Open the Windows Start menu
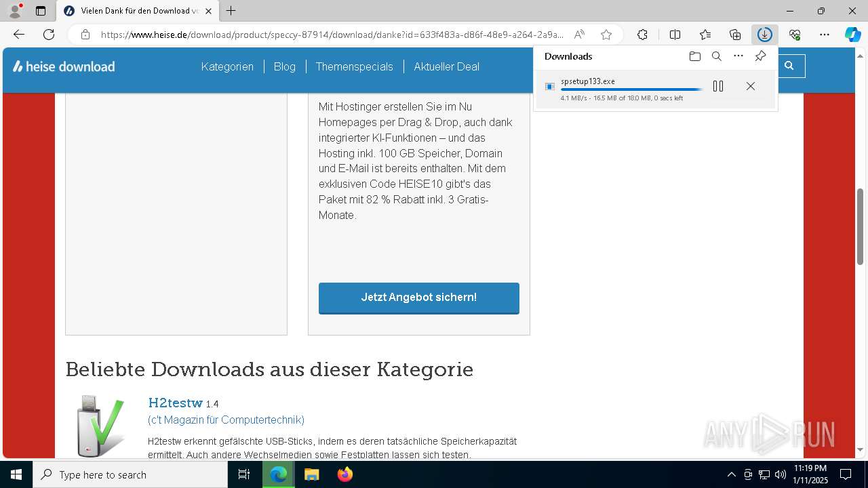This screenshot has height=488, width=868. (16, 474)
